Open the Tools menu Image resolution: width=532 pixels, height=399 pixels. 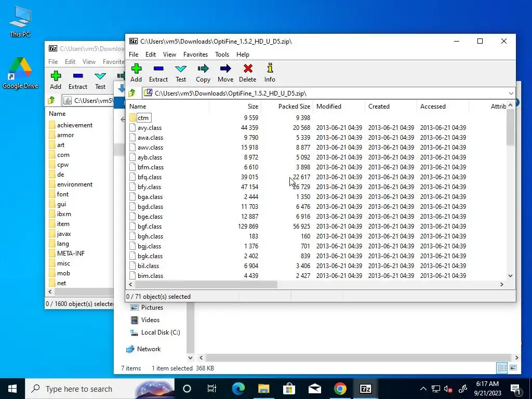pos(222,54)
